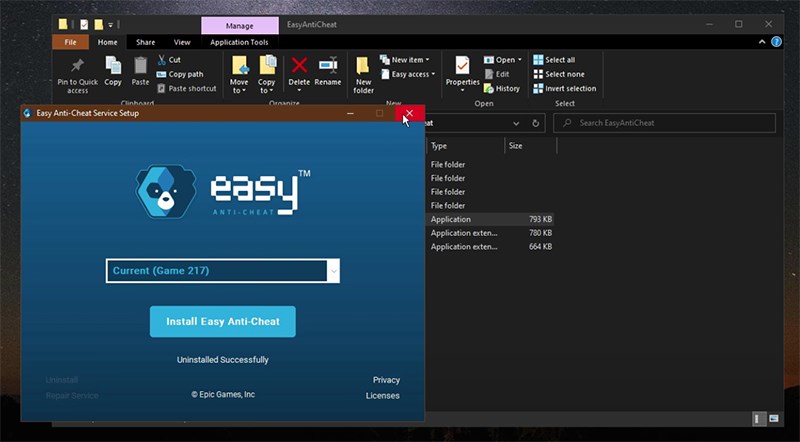Maximize the File Explorer window
Screen dimensions: 800x442
tap(738, 24)
